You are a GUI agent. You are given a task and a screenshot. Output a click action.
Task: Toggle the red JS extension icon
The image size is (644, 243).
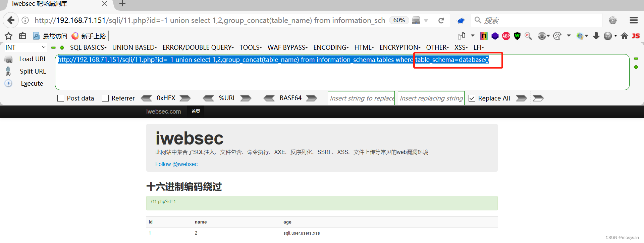click(x=636, y=36)
